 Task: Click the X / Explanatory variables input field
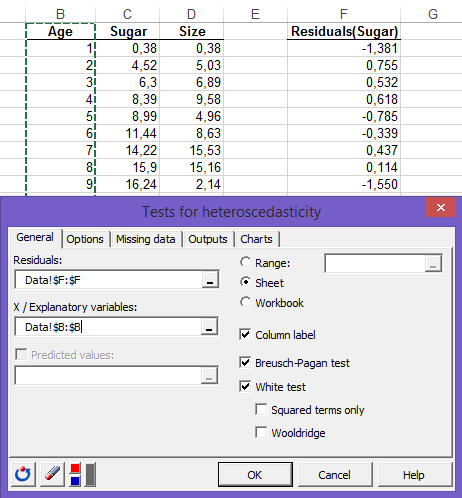pos(108,327)
